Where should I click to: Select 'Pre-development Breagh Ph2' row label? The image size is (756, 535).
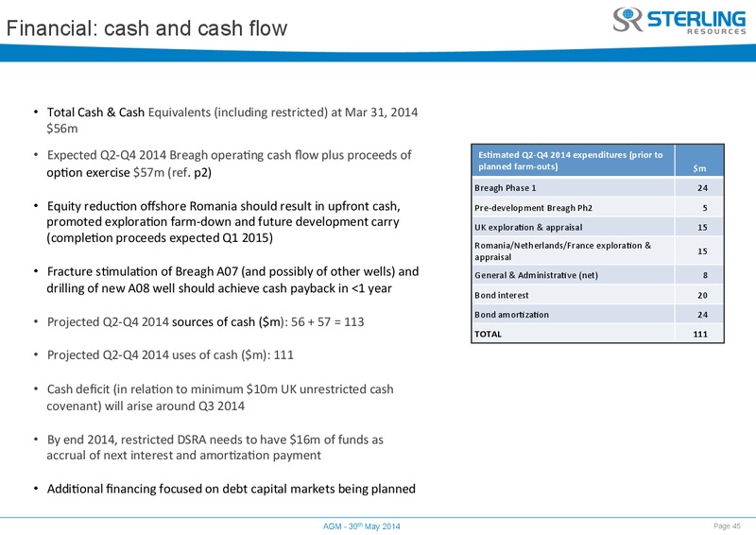tap(533, 207)
